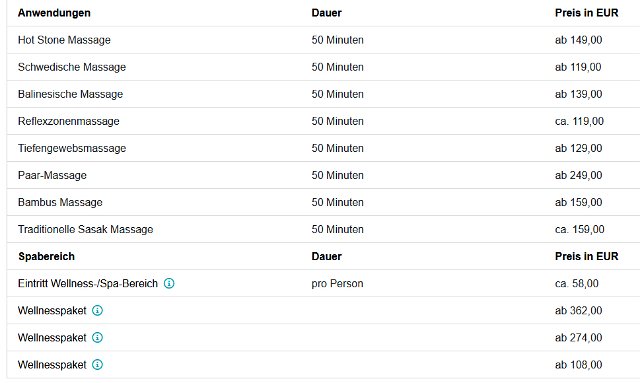Click the Spabereich section header

[47, 256]
